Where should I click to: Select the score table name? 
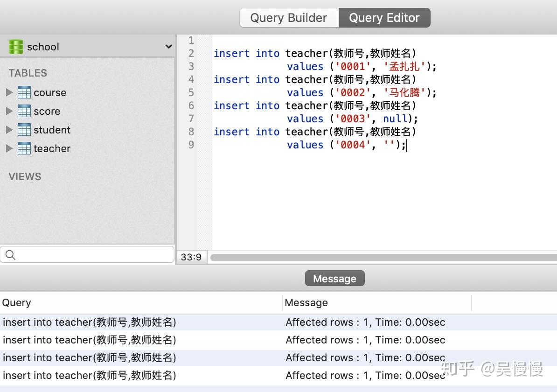(x=47, y=111)
